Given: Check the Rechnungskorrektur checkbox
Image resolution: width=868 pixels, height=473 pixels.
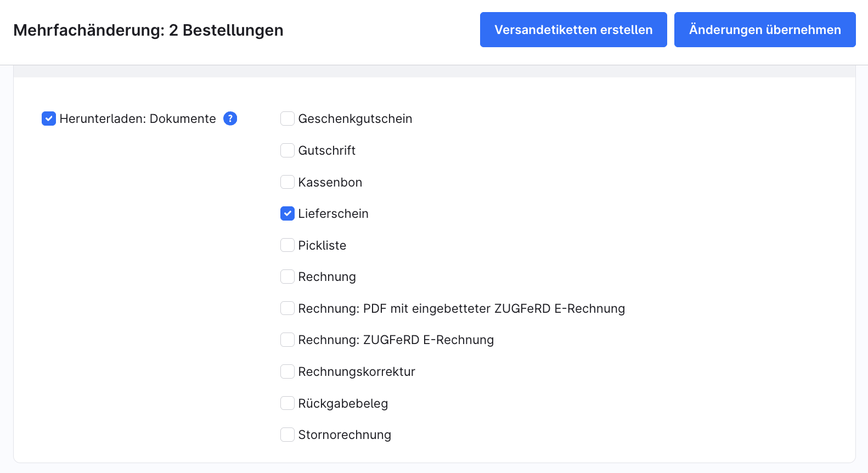Looking at the screenshot, I should tap(288, 371).
